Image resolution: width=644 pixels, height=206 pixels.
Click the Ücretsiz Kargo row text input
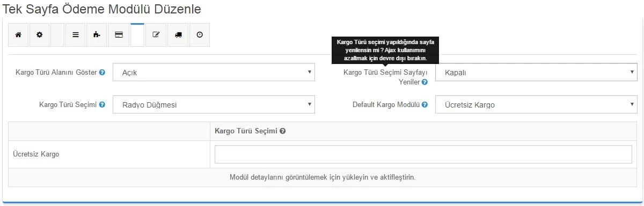423,154
